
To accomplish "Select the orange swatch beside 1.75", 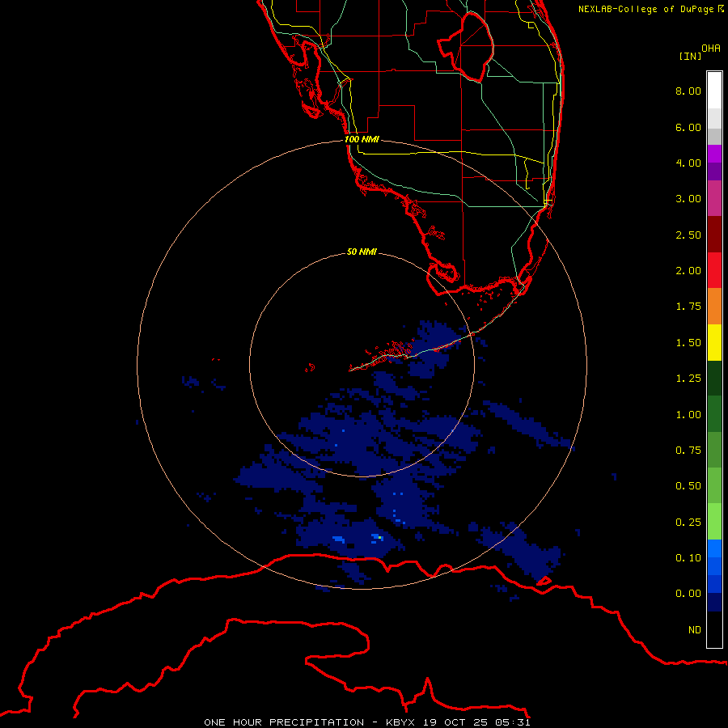I will (714, 307).
